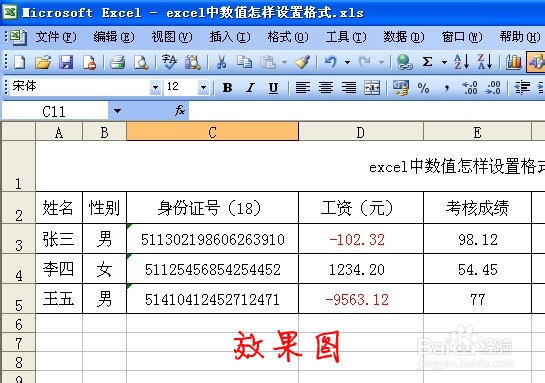Run the Spelling check icon
Screen dimensions: 545x383
click(169, 63)
